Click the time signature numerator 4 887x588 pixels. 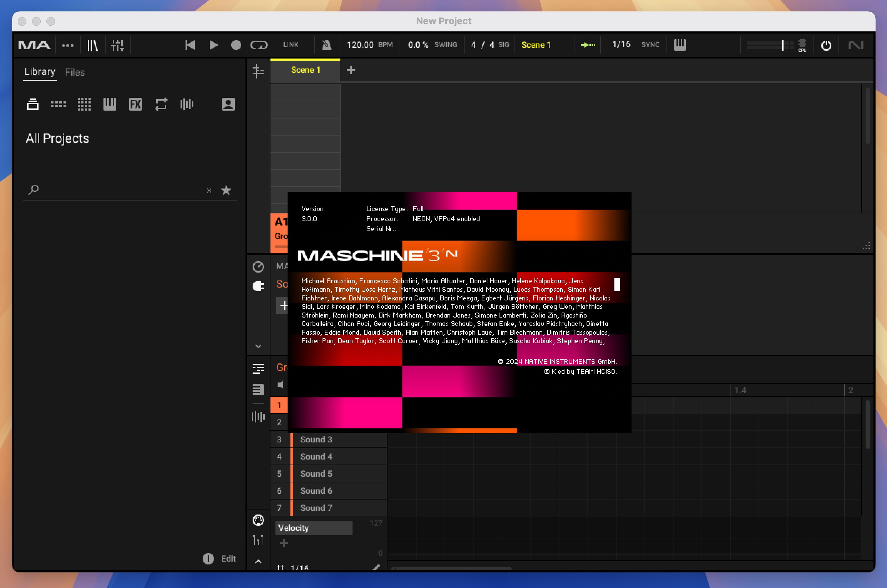point(473,45)
